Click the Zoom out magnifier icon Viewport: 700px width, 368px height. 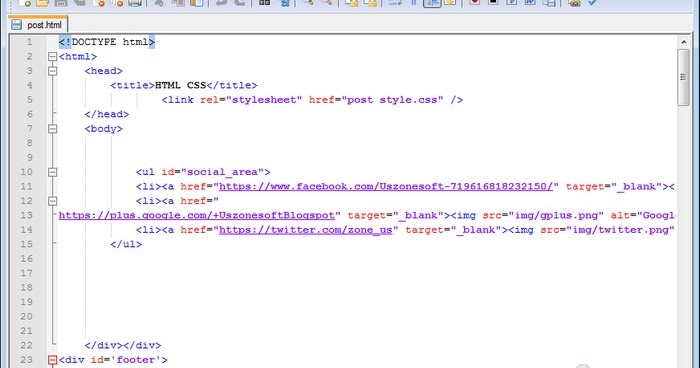point(326,2)
